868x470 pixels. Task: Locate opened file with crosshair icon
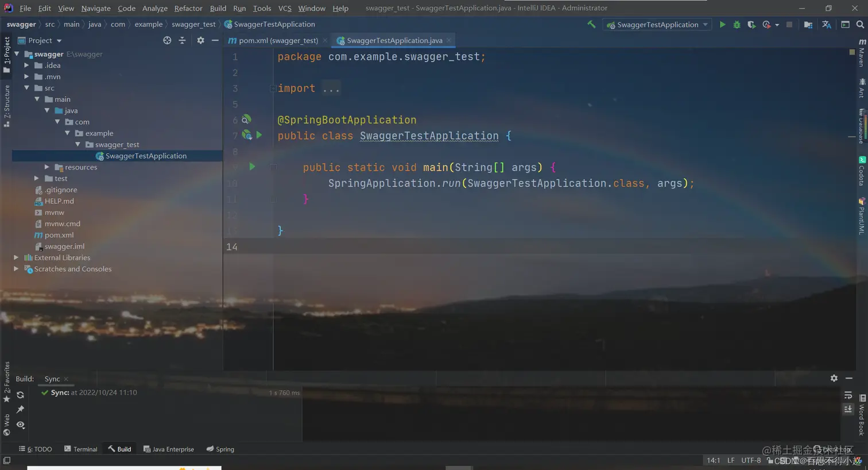[167, 40]
